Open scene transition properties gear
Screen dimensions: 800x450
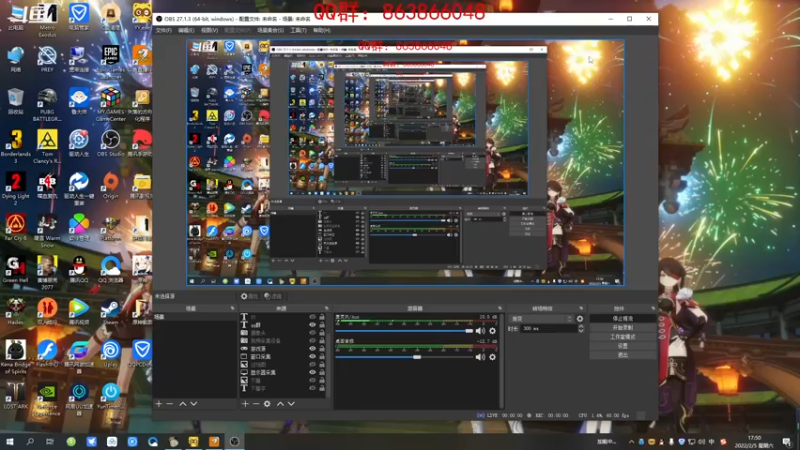pos(580,319)
